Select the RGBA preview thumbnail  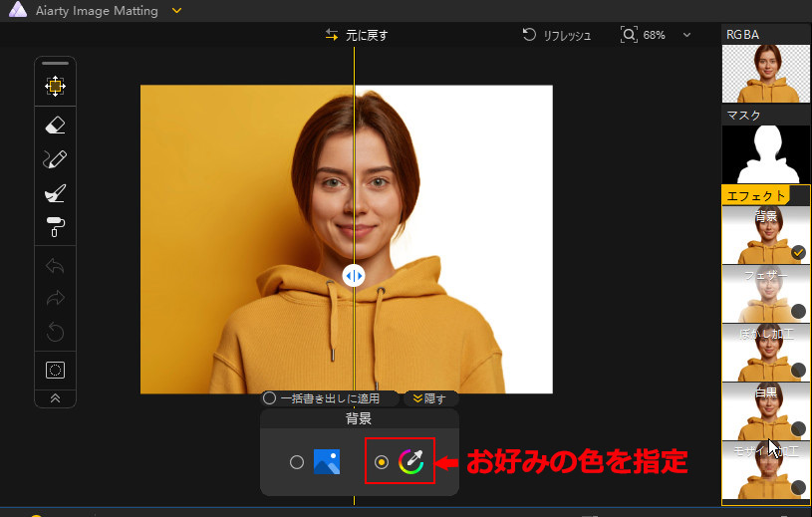[766, 74]
